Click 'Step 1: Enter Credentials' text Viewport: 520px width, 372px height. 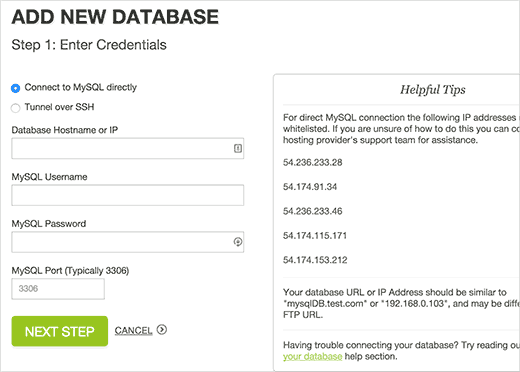coord(89,45)
